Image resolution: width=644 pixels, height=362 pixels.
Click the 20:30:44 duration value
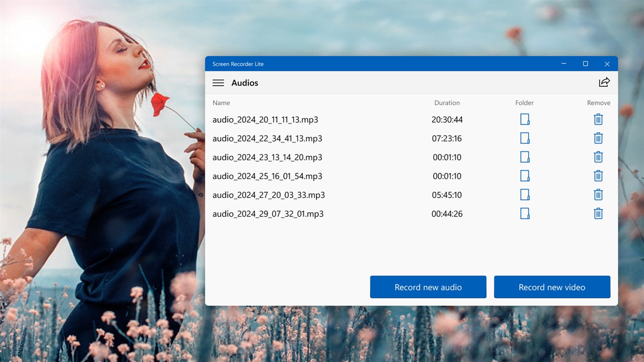(x=447, y=119)
